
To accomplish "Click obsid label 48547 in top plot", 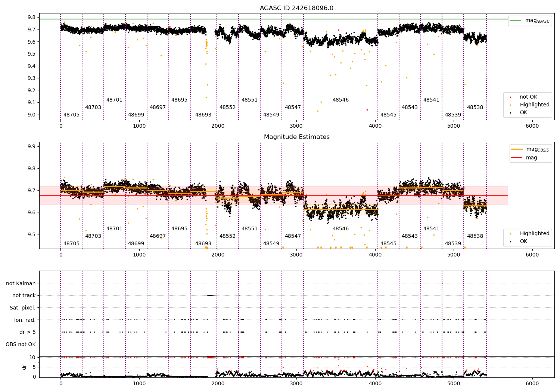I will click(293, 107).
